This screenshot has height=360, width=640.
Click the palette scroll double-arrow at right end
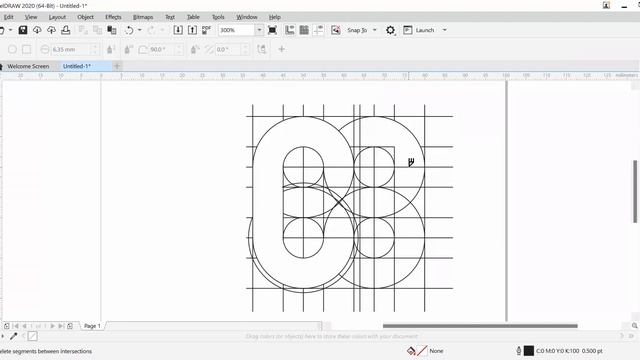pyautogui.click(x=631, y=336)
